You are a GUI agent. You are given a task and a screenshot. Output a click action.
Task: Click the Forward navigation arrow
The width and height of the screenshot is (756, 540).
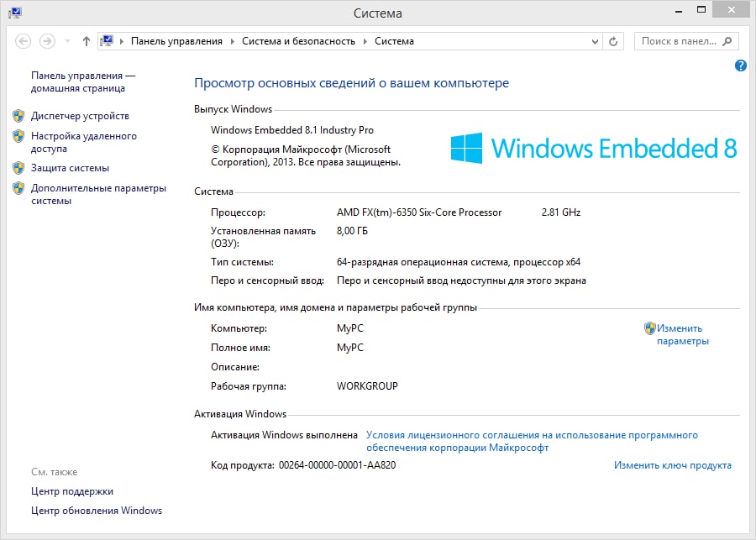coord(47,41)
